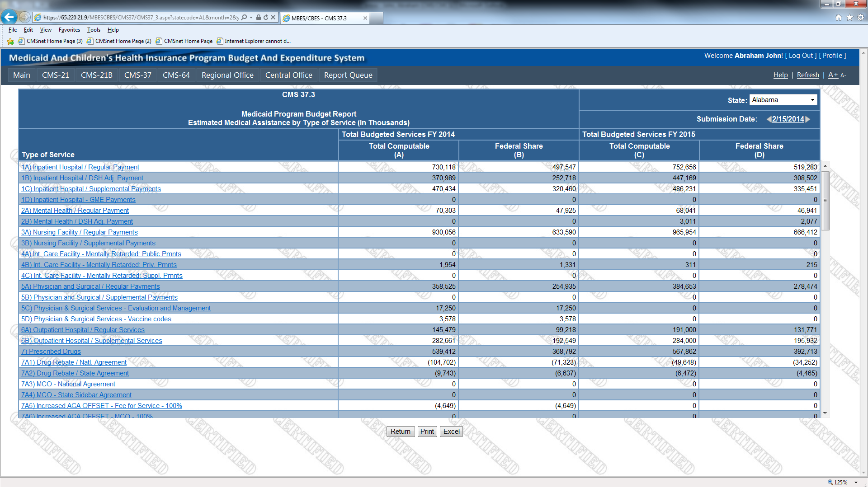Click the refresh icon in address bar
The height and width of the screenshot is (488, 868).
click(266, 18)
